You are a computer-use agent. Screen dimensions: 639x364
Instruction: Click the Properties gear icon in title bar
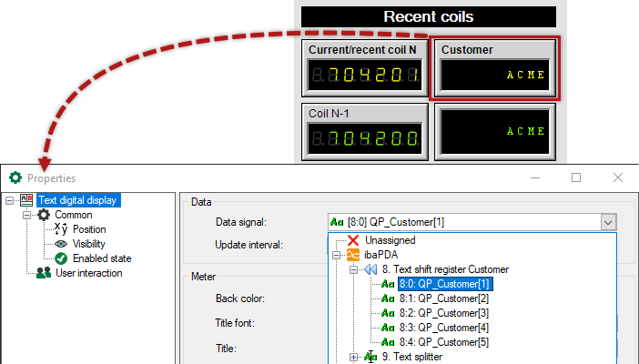(x=15, y=178)
